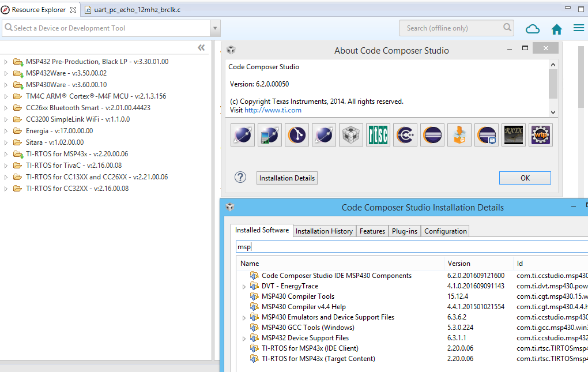The height and width of the screenshot is (372, 588).
Task: Sort by the Id column header
Action: coord(551,263)
